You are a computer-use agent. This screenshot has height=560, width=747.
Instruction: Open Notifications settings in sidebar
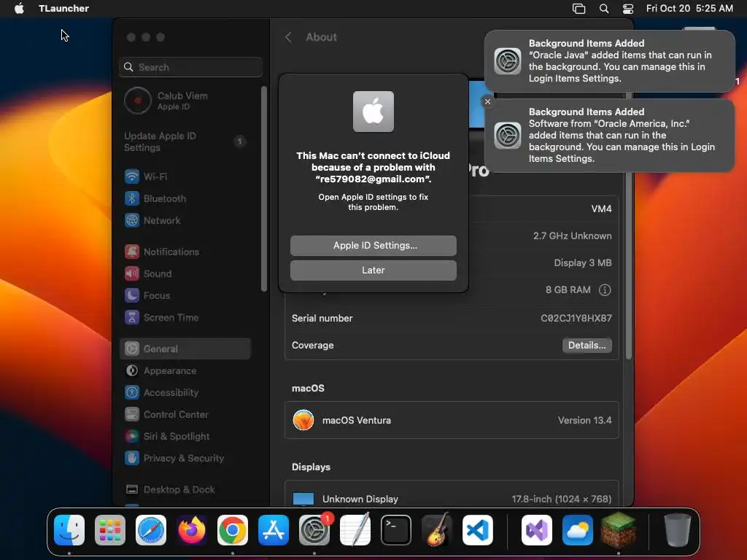tap(186, 252)
